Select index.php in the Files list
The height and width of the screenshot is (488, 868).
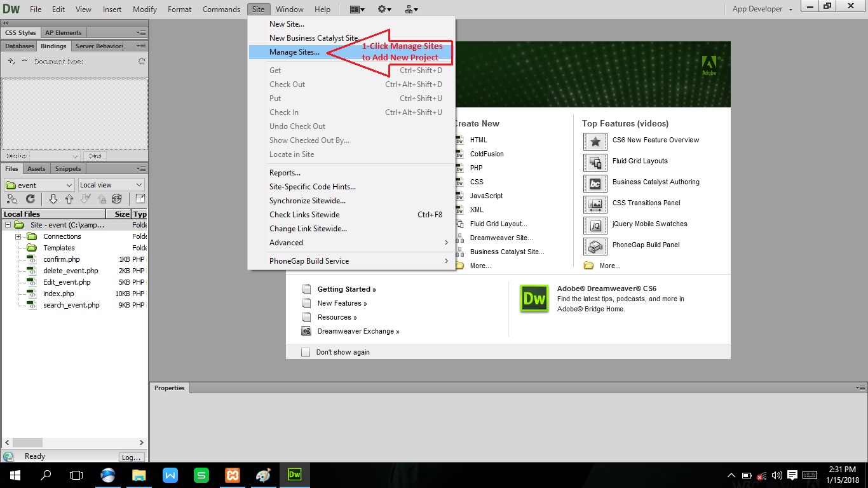(58, 294)
